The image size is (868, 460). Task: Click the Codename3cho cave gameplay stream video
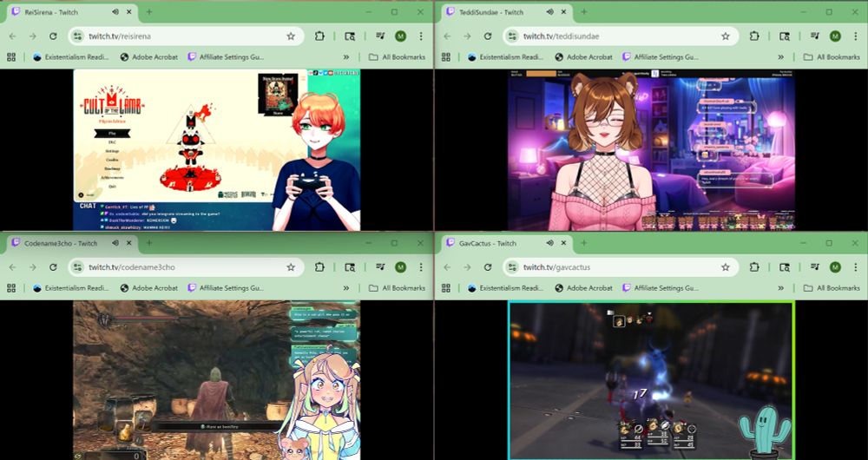pyautogui.click(x=217, y=380)
